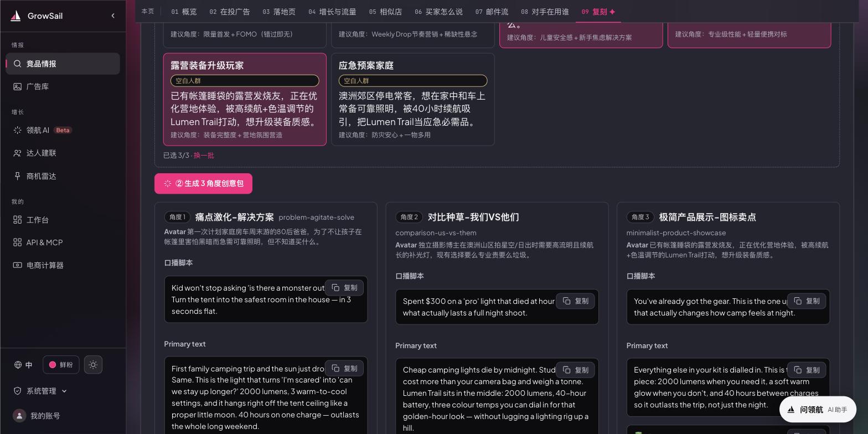The width and height of the screenshot is (868, 434).
Task: Click the GrowSail sailboat logo
Action: click(x=15, y=16)
